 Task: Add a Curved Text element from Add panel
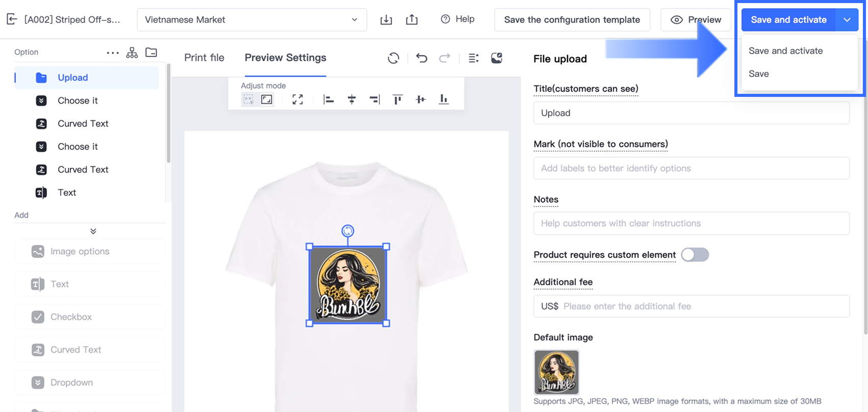(x=90, y=349)
